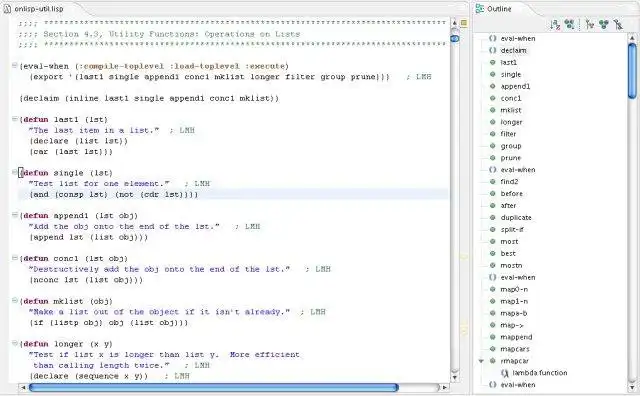Click the green dot icon beside mapcars

493,349
